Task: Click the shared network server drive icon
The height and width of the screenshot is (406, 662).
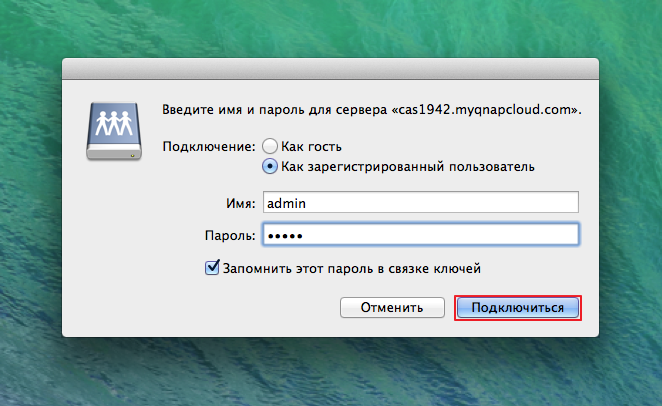Action: pyautogui.click(x=114, y=131)
